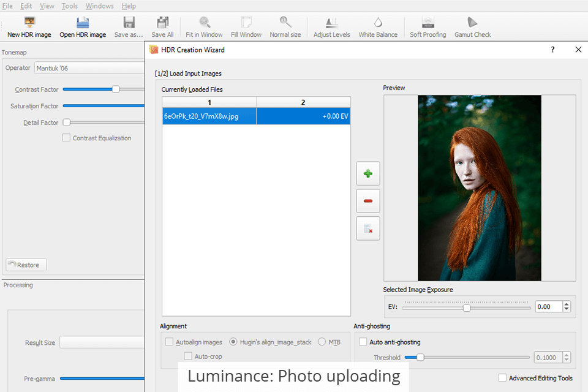
Task: Select the MTB alignment option
Action: (x=322, y=342)
